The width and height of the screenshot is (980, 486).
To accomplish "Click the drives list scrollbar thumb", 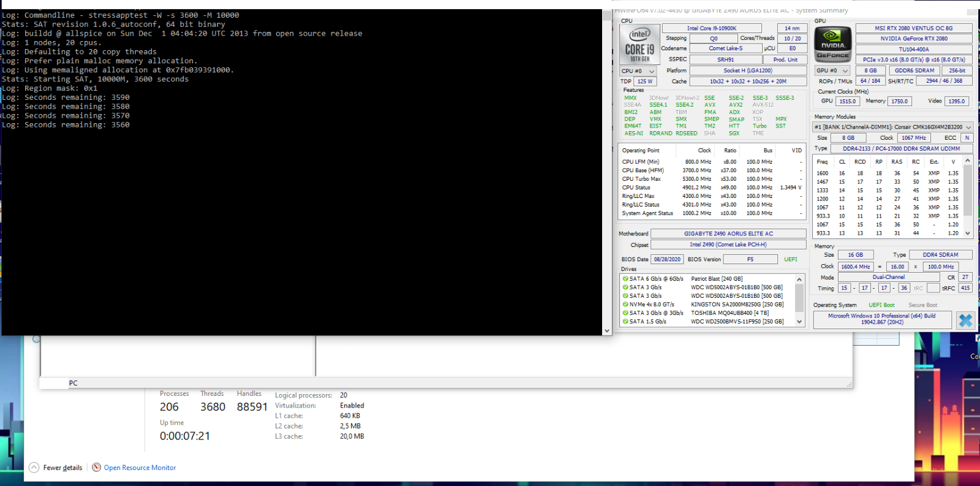I will tap(799, 298).
